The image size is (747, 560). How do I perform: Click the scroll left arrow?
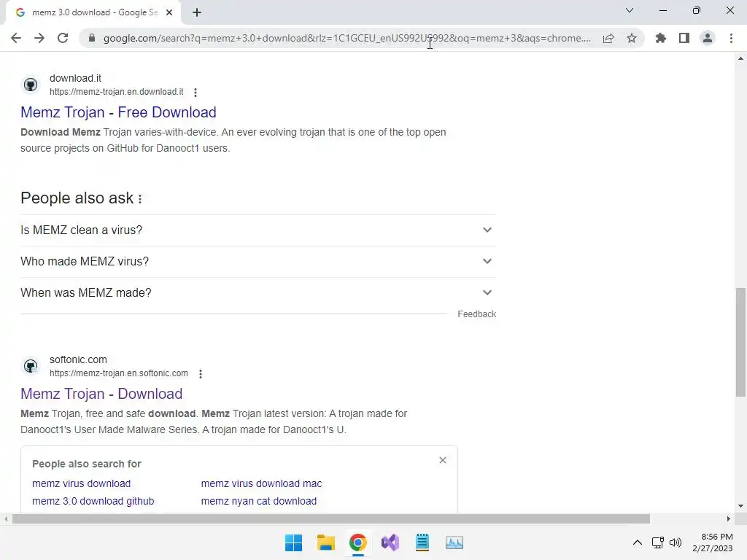[6, 518]
